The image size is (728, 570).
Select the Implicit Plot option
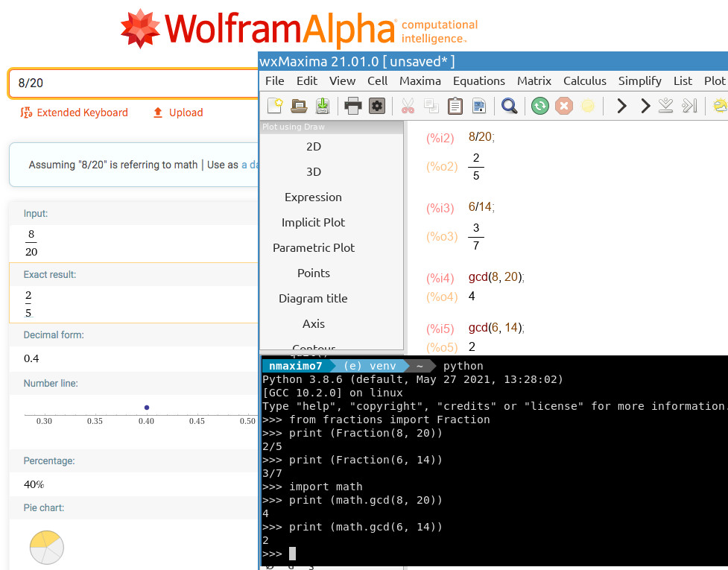(313, 223)
